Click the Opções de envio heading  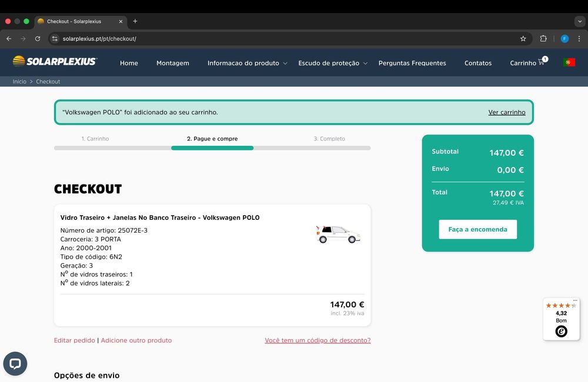click(86, 376)
